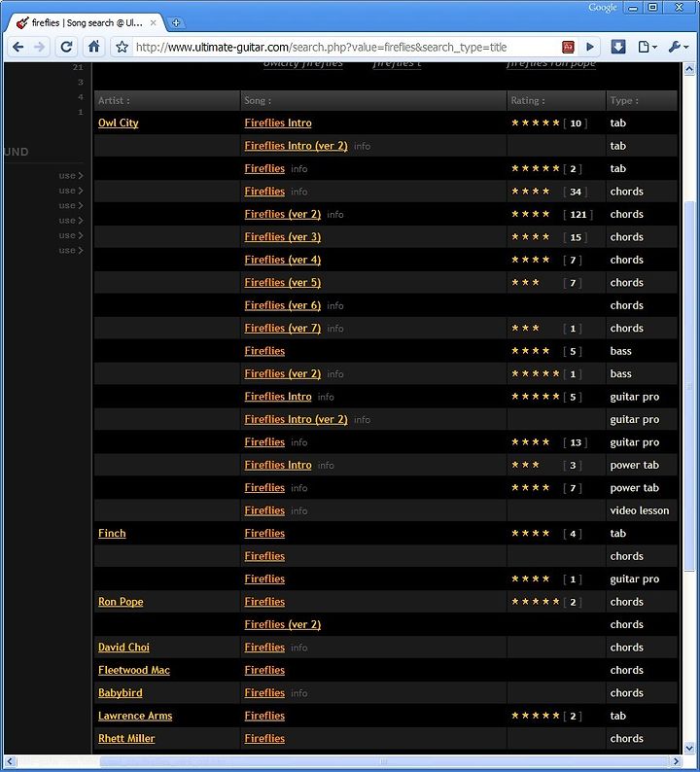Open Fireflies (ver 5) chords link

[282, 283]
